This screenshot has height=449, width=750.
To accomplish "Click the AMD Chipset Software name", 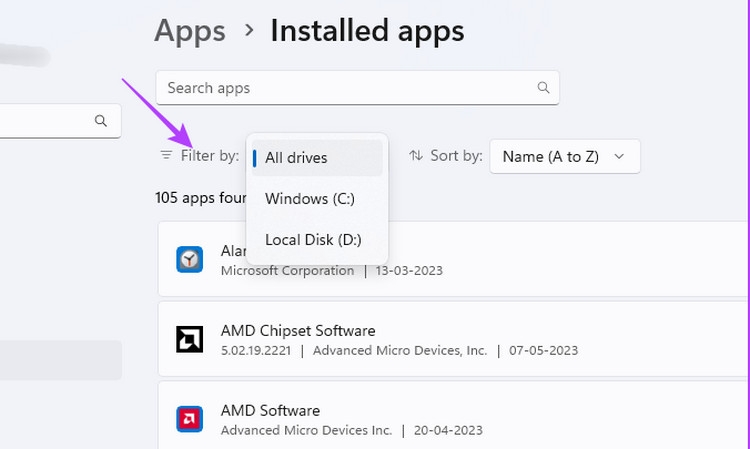I will click(x=298, y=330).
